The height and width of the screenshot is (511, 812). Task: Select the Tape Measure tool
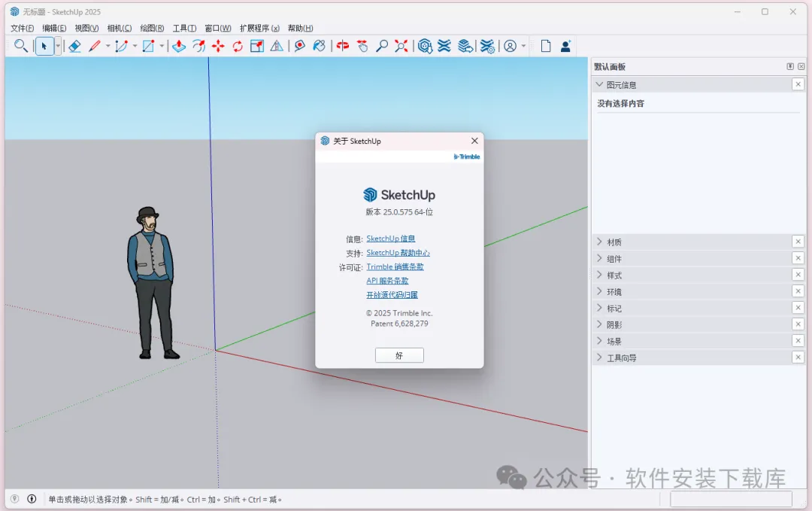pos(300,46)
